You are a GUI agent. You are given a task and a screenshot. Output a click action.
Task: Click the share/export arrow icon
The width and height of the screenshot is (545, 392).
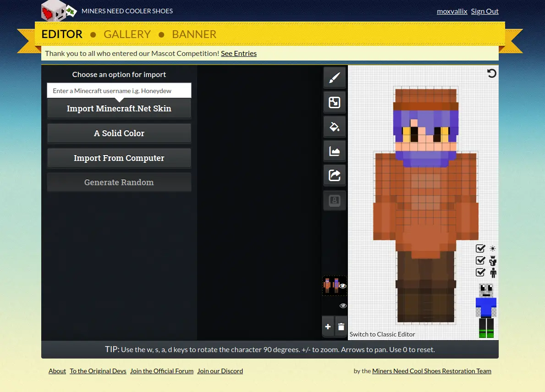coord(334,176)
